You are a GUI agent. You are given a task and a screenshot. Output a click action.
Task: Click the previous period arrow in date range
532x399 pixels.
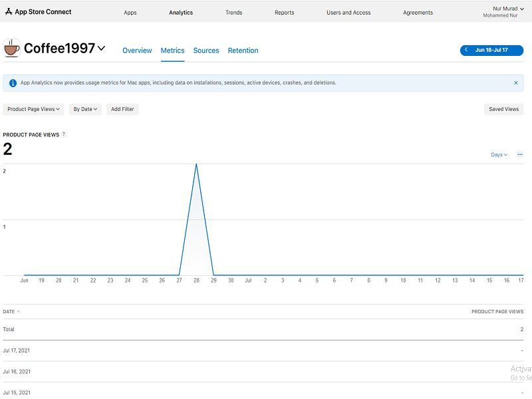pos(467,51)
